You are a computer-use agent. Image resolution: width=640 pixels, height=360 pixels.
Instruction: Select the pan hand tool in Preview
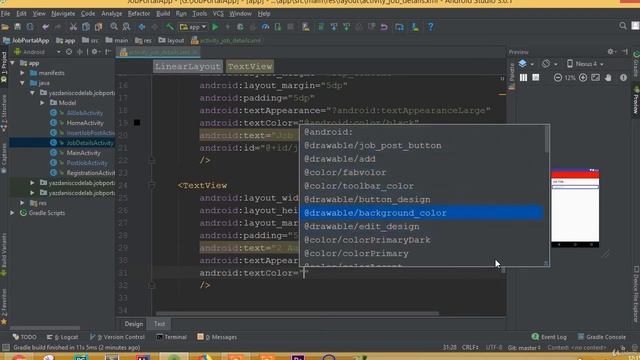coord(608,78)
